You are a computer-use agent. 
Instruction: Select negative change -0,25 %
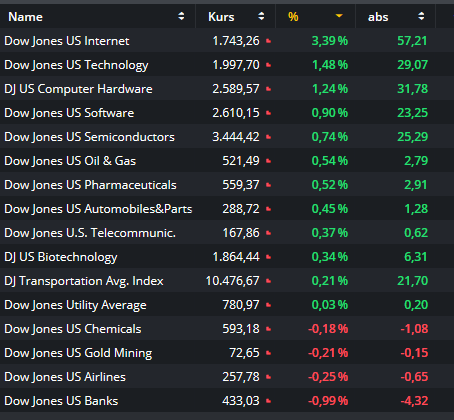click(328, 377)
